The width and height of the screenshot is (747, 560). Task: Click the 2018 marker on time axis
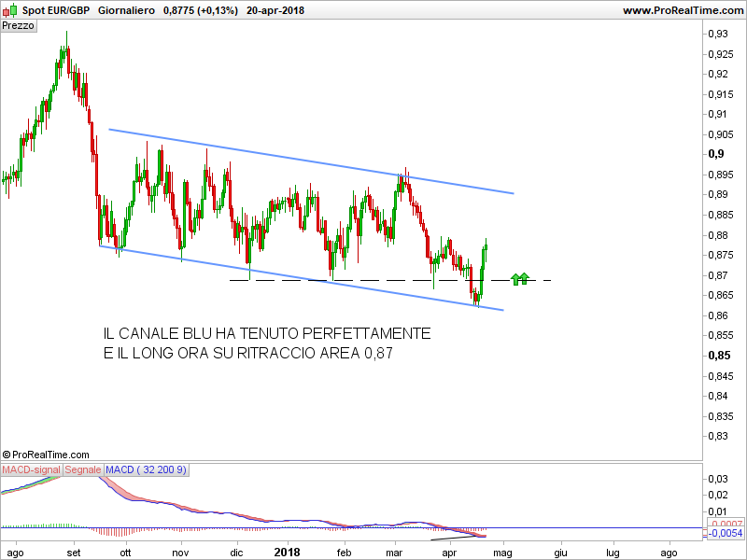point(288,552)
